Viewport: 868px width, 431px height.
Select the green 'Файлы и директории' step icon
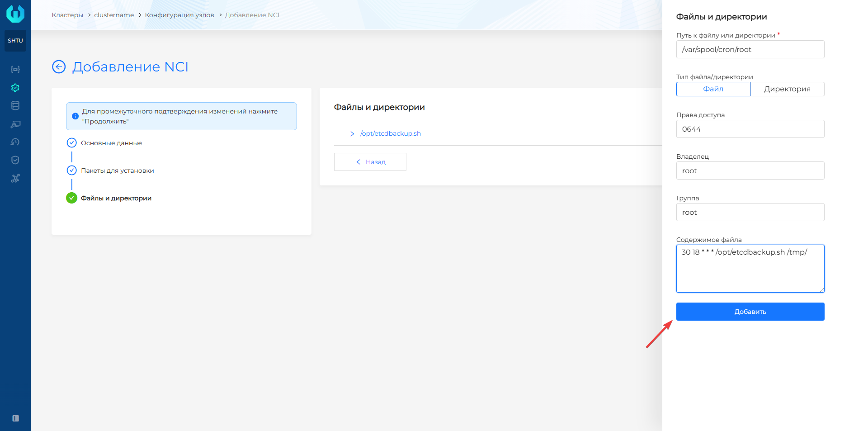point(71,198)
